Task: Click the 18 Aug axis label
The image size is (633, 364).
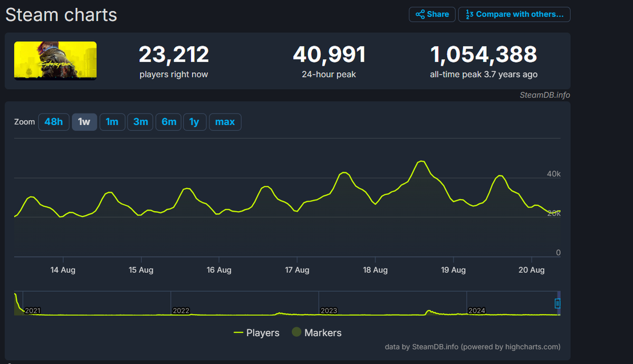Action: 375,270
